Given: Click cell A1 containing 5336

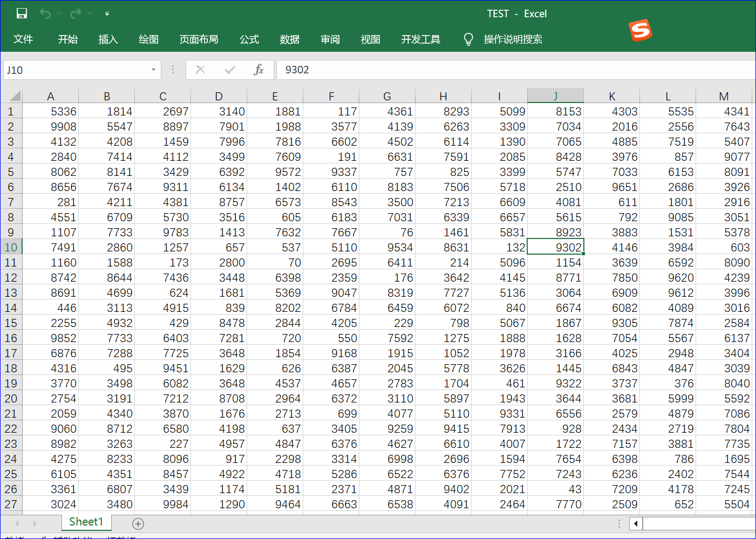Looking at the screenshot, I should click(51, 111).
